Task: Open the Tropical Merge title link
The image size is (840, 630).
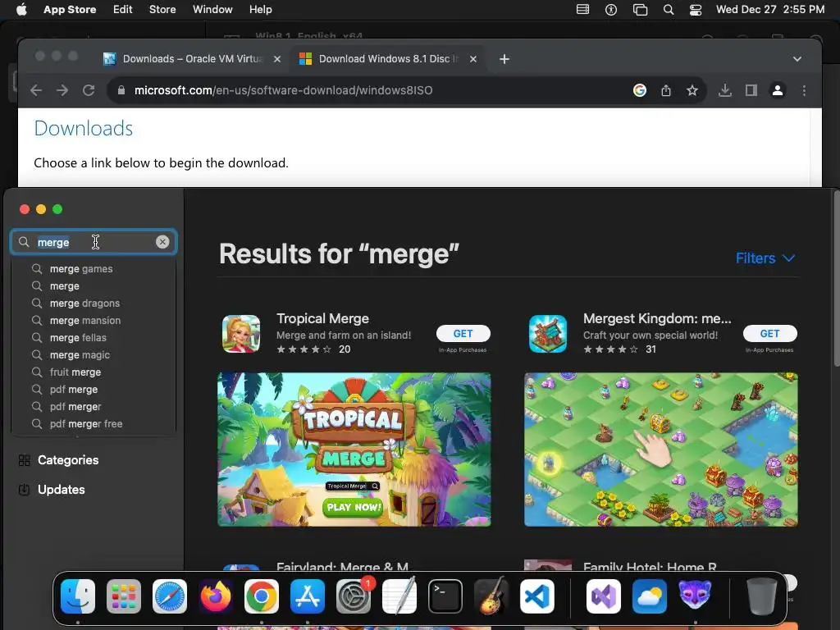Action: click(x=322, y=319)
